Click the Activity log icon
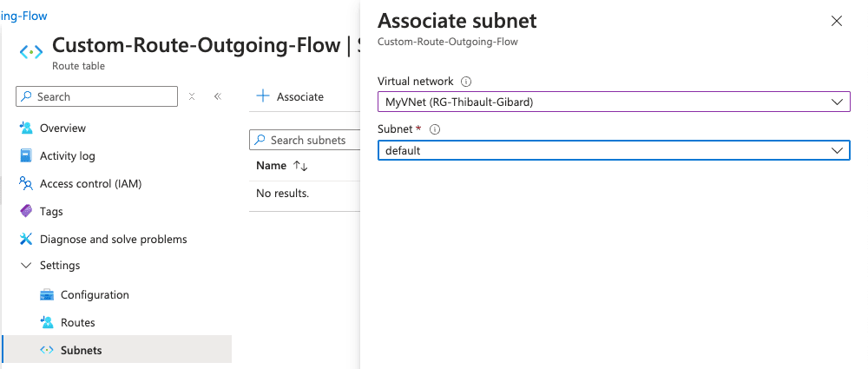This screenshot has height=369, width=868. click(26, 155)
